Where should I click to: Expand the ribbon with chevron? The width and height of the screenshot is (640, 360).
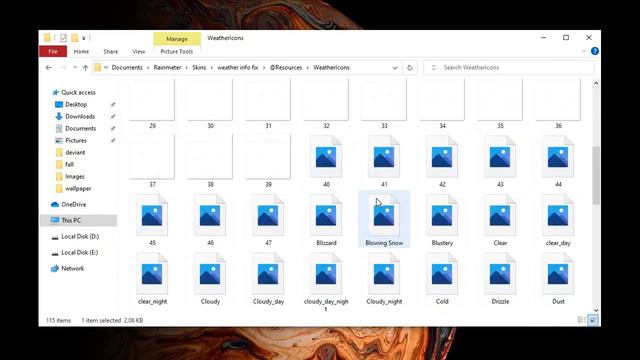[x=584, y=51]
